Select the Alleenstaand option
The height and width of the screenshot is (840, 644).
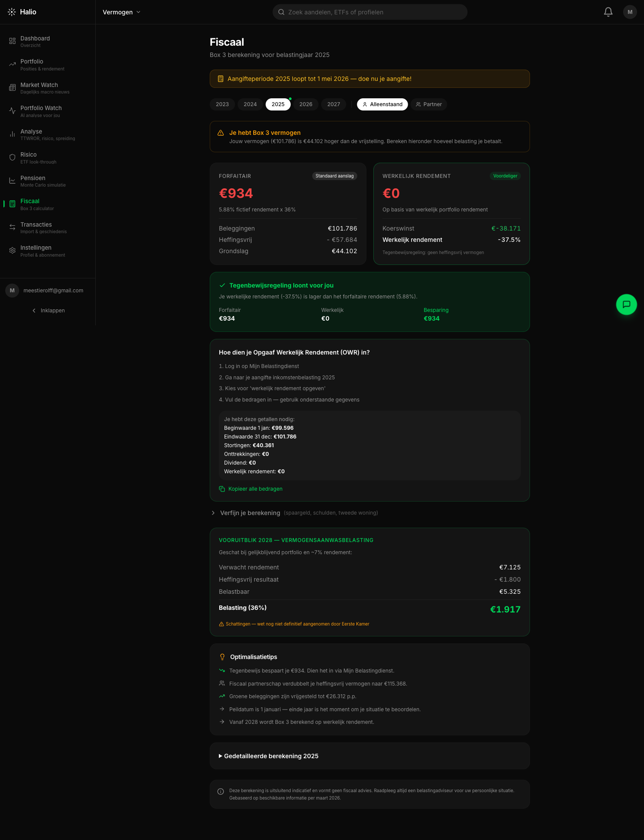(382, 104)
